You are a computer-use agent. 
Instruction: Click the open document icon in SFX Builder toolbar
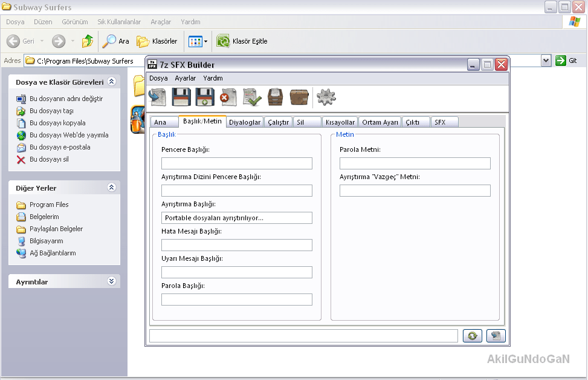click(x=158, y=97)
